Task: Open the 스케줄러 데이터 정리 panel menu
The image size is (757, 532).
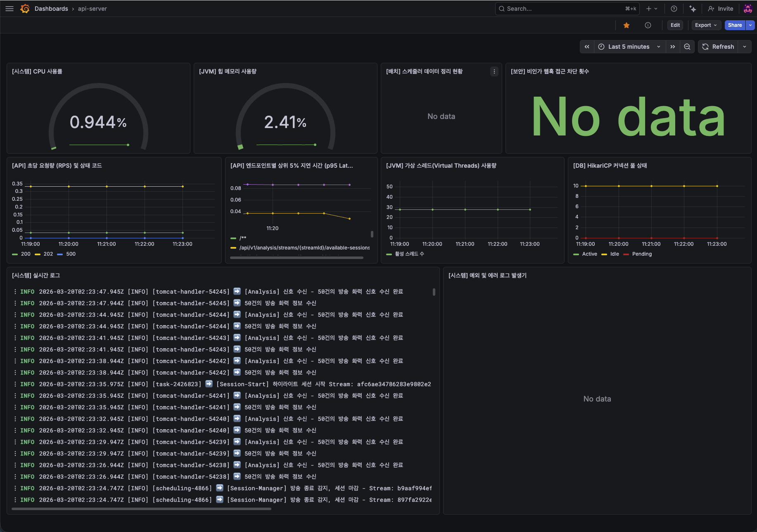Action: coord(494,71)
